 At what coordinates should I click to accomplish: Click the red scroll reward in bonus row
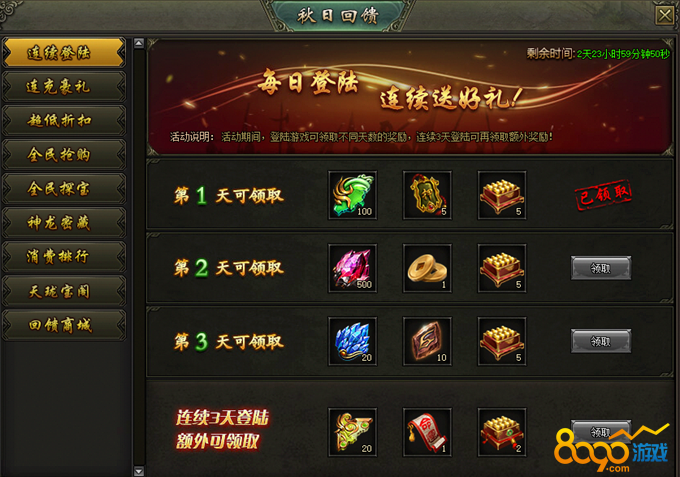click(x=427, y=432)
